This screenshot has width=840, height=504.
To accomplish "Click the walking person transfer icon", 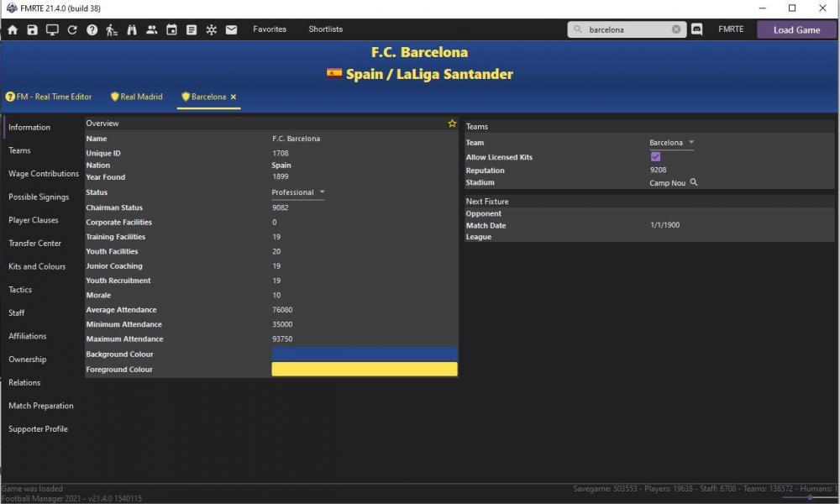I will (112, 30).
